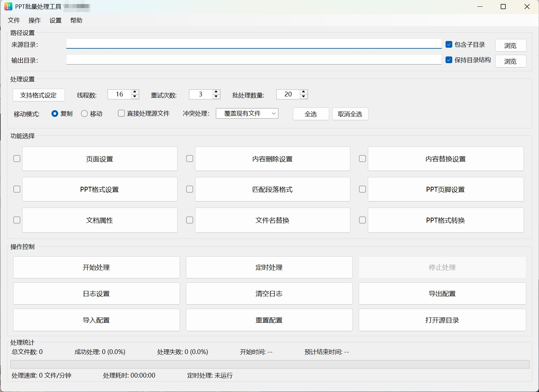
Task: Open PPT格式转换 settings
Action: (x=446, y=220)
